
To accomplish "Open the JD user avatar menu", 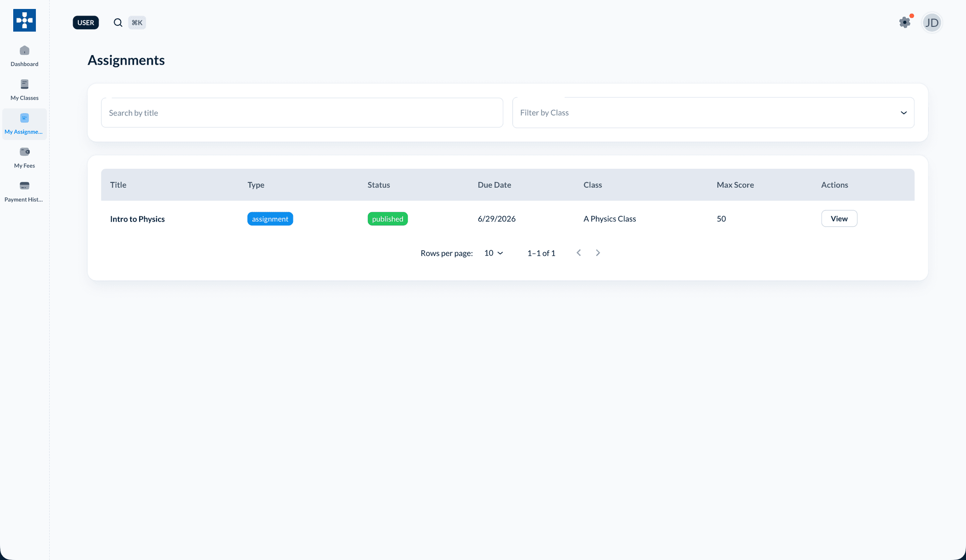I will click(x=932, y=23).
